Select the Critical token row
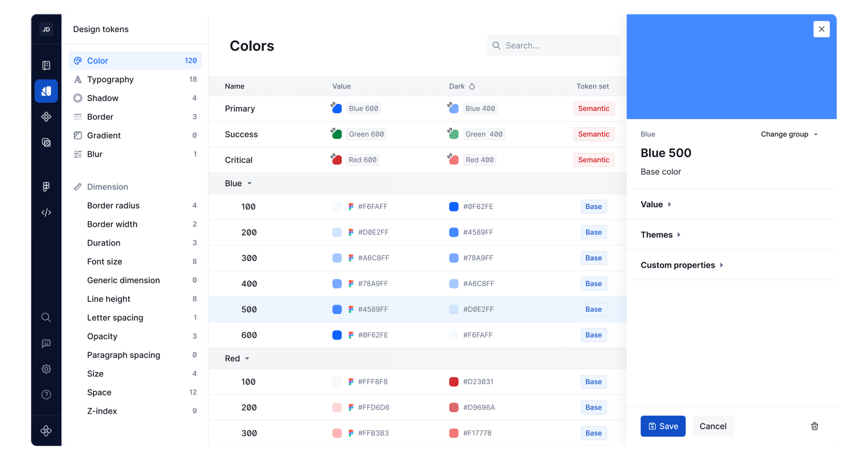 point(418,160)
